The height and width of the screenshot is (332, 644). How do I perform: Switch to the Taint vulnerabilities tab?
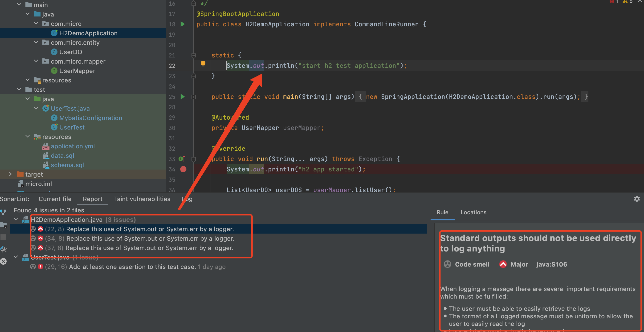coord(142,199)
